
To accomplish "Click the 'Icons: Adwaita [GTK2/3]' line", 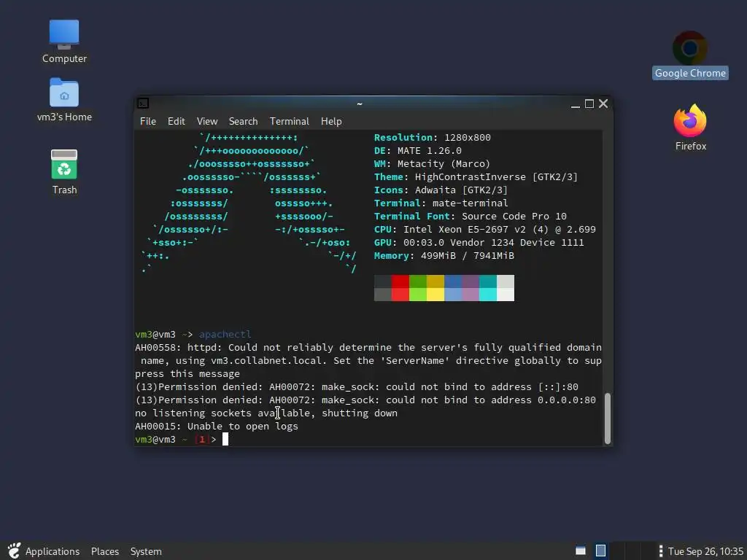I will coord(441,190).
